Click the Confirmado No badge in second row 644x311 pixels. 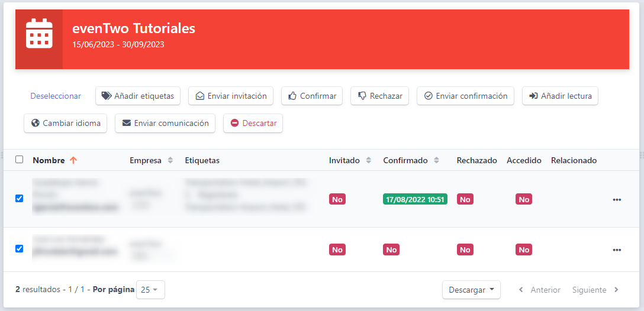point(391,250)
